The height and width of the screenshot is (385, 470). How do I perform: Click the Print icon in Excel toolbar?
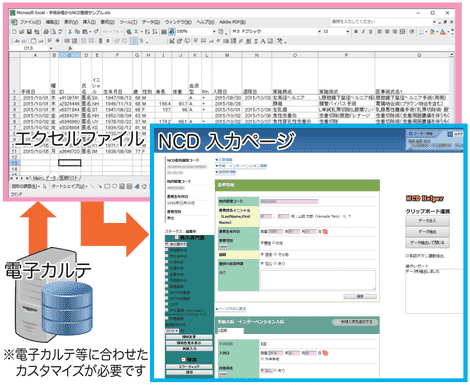(x=46, y=32)
